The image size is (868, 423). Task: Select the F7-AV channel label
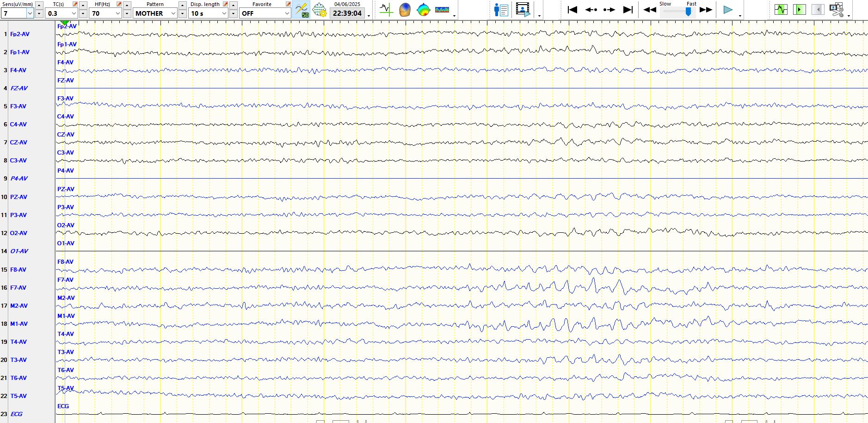pyautogui.click(x=18, y=288)
